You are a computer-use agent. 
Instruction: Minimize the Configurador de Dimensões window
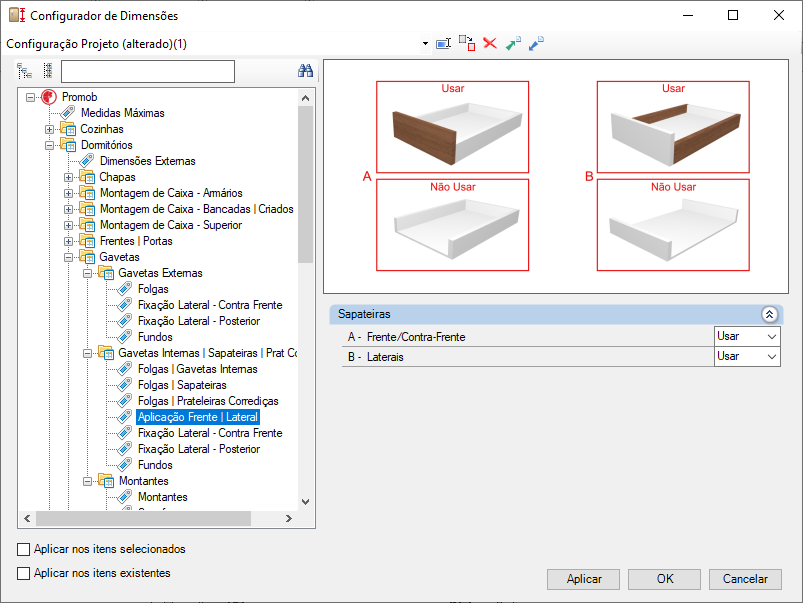(688, 15)
